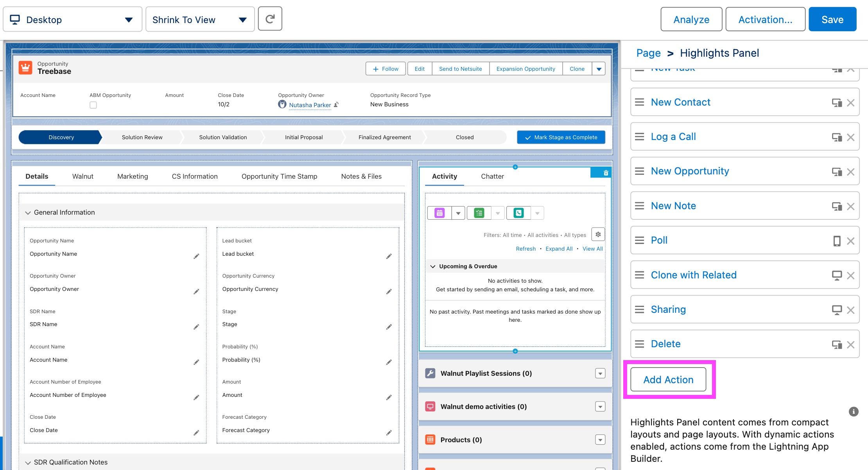The height and width of the screenshot is (470, 868).
Task: Click the Page breadcrumb link
Action: point(648,53)
